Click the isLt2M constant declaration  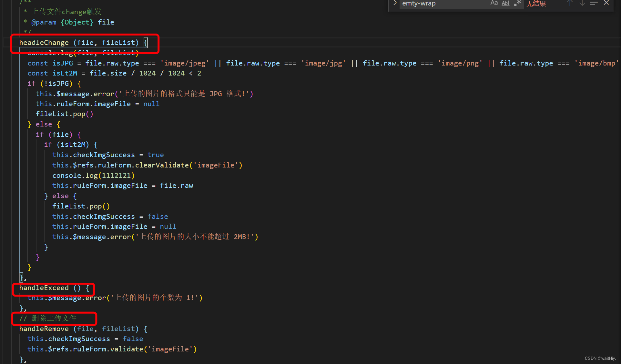65,73
